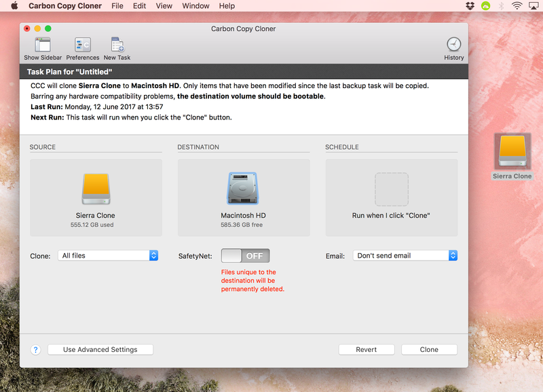Click the '555.12 GB used' source text
Screen dimensions: 543x392
pyautogui.click(x=92, y=225)
